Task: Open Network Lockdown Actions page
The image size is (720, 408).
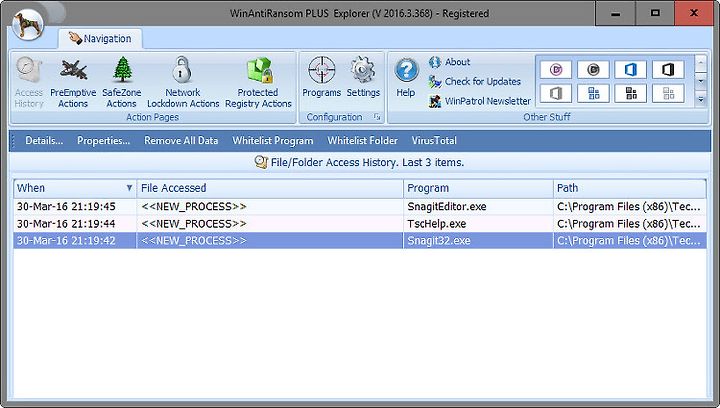Action: point(183,83)
